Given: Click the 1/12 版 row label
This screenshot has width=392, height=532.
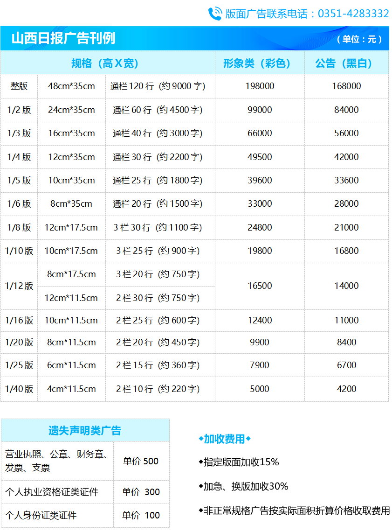Looking at the screenshot, I should point(19,286).
